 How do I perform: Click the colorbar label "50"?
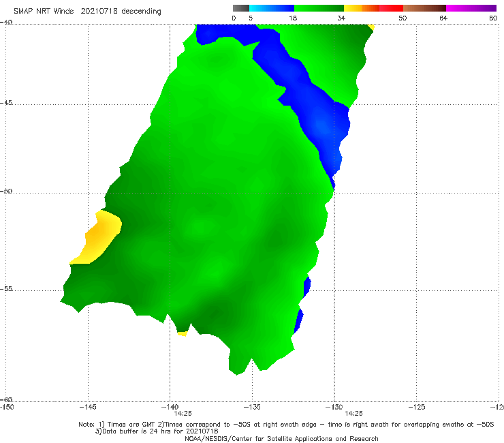[x=403, y=18]
